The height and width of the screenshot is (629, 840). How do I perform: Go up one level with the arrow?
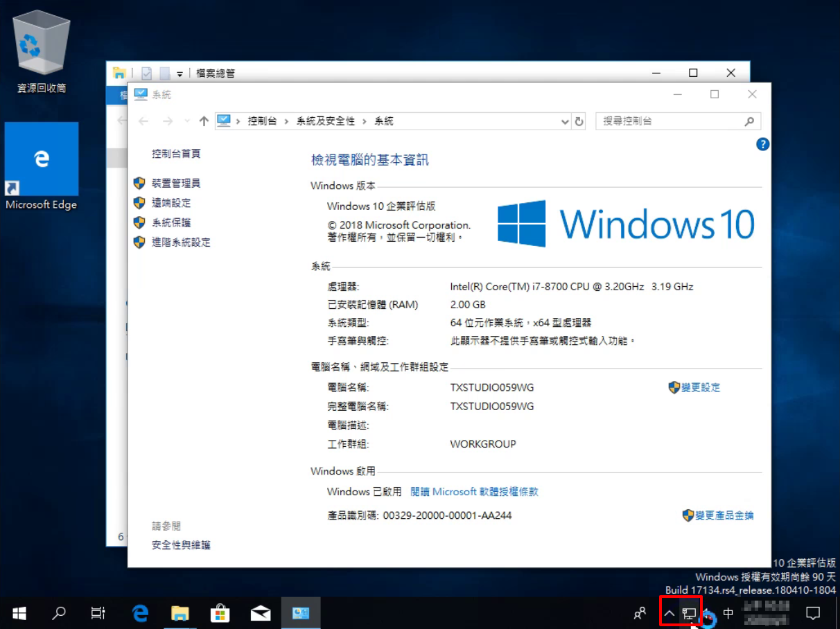click(204, 121)
